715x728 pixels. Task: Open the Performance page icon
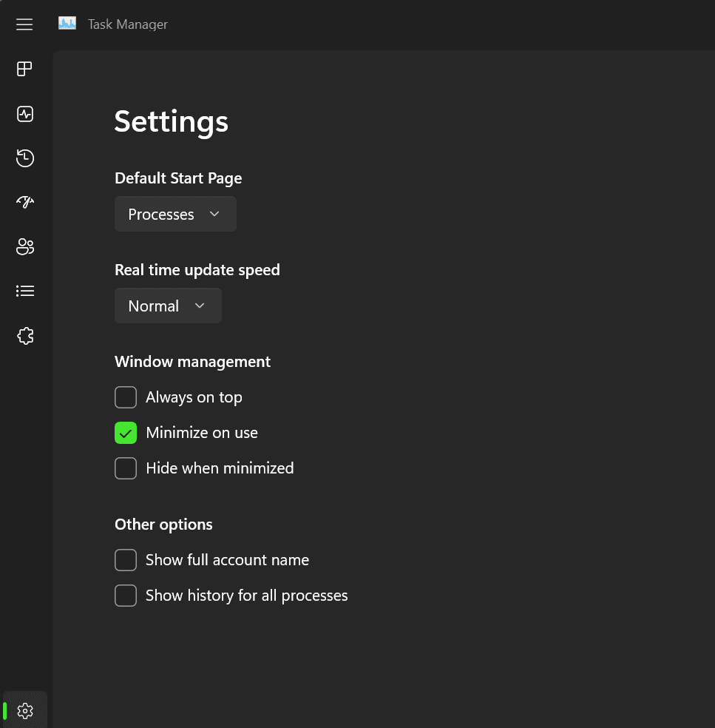pyautogui.click(x=25, y=114)
